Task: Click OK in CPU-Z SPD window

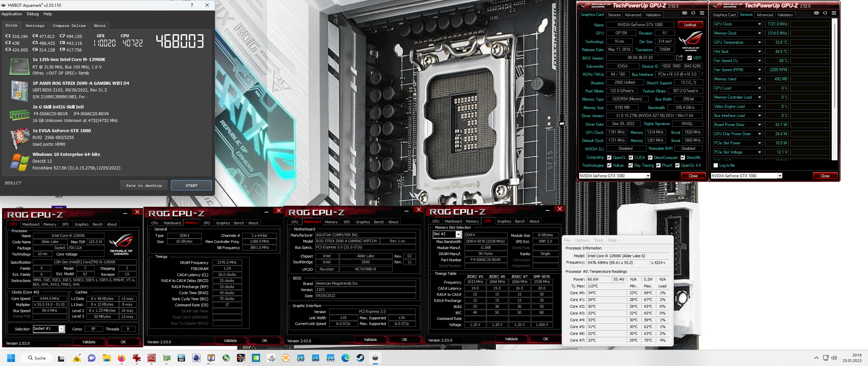Action: (546, 339)
